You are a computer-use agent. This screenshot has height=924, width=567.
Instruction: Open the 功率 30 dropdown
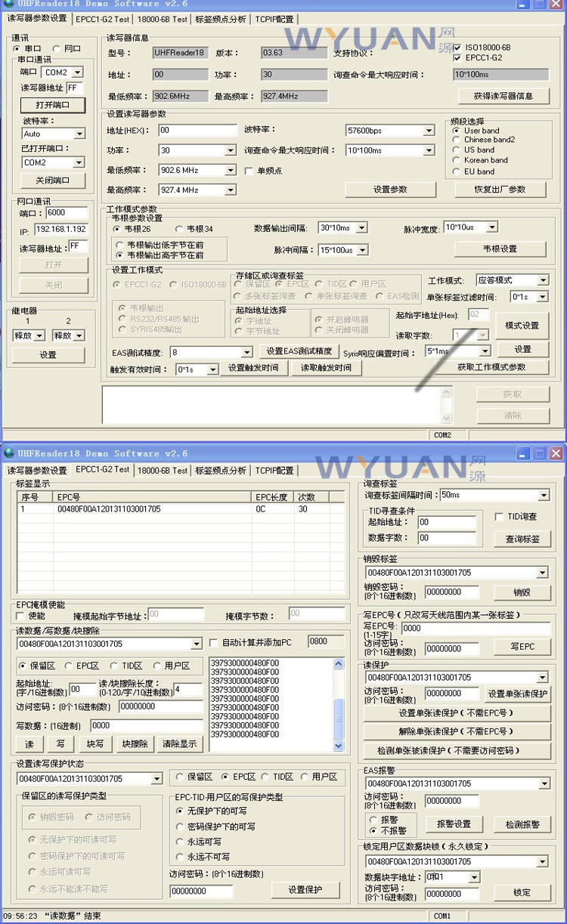click(231, 150)
